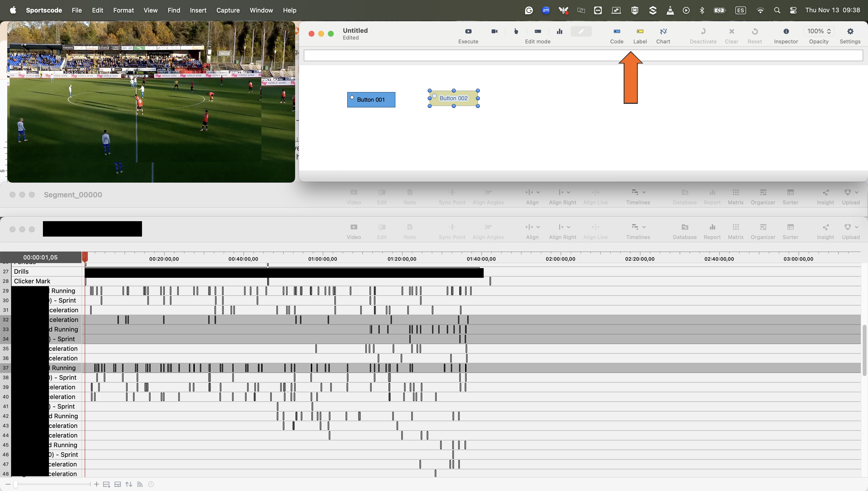Click the blue Button 001
The height and width of the screenshot is (491, 868).
(371, 100)
